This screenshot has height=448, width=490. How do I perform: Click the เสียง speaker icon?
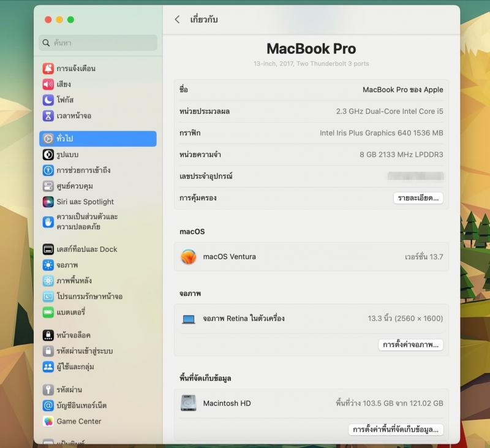[x=48, y=84]
